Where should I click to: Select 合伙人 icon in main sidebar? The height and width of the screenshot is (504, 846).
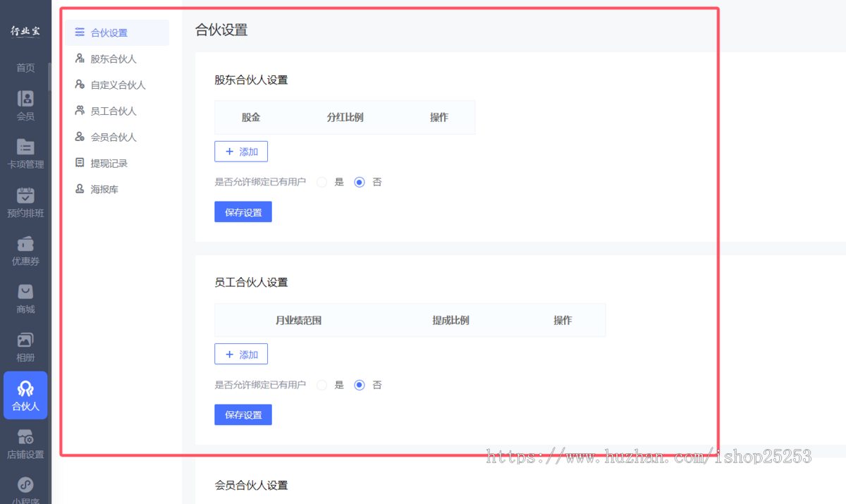[x=25, y=389]
